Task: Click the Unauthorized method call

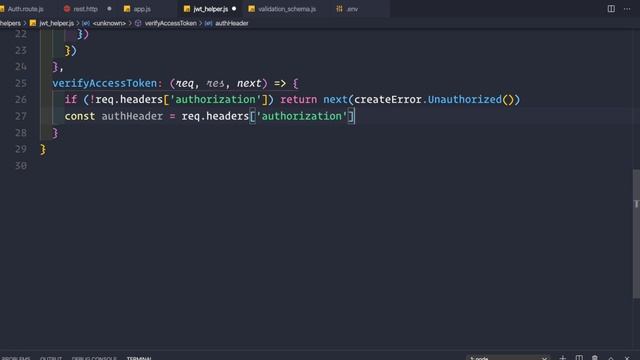Action: (464, 100)
